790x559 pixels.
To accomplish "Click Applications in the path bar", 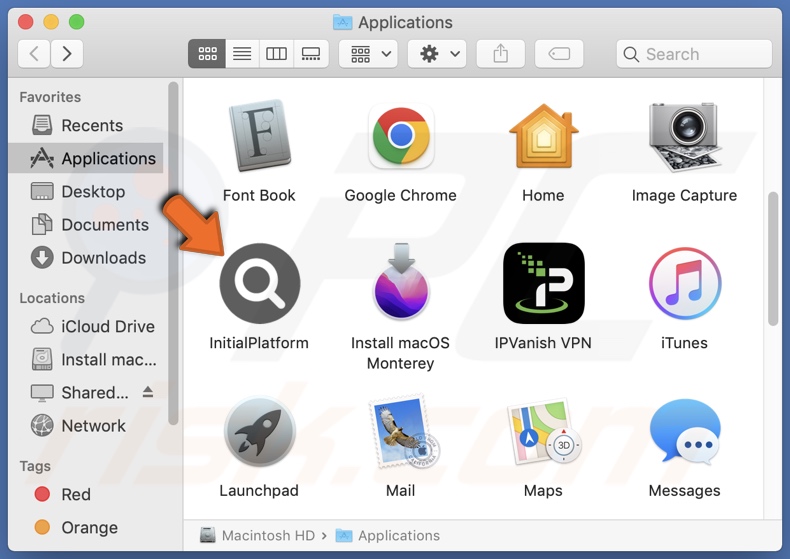I will (388, 535).
